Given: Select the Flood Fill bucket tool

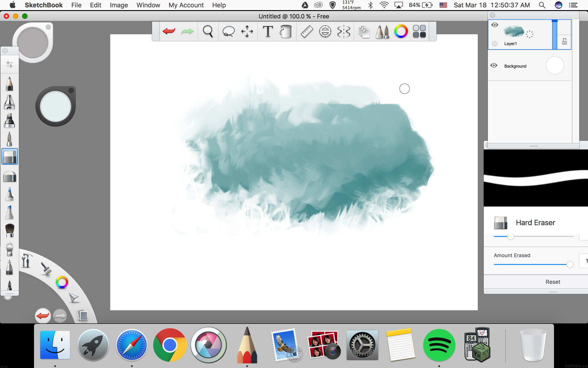Looking at the screenshot, I should point(286,31).
